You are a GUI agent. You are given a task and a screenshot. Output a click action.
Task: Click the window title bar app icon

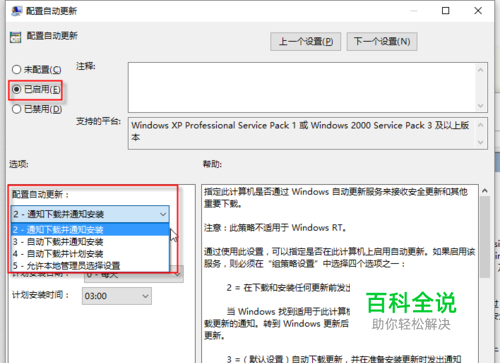[x=16, y=11]
